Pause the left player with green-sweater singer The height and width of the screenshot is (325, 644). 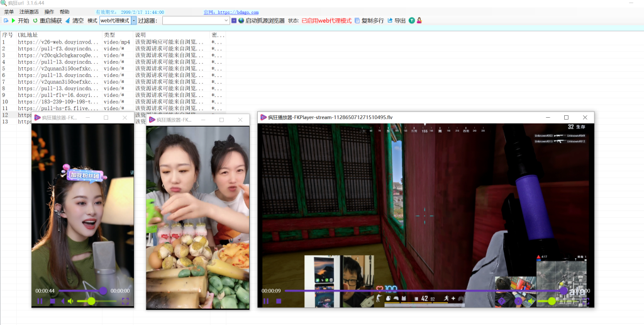pyautogui.click(x=40, y=301)
